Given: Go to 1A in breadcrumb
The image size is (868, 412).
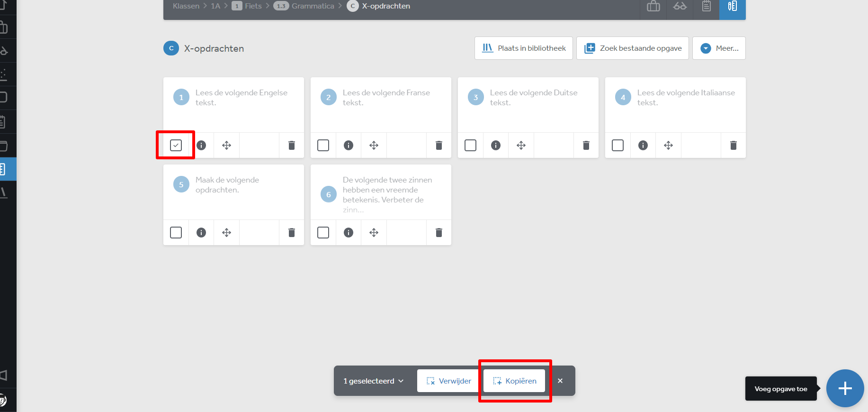Looking at the screenshot, I should point(216,6).
